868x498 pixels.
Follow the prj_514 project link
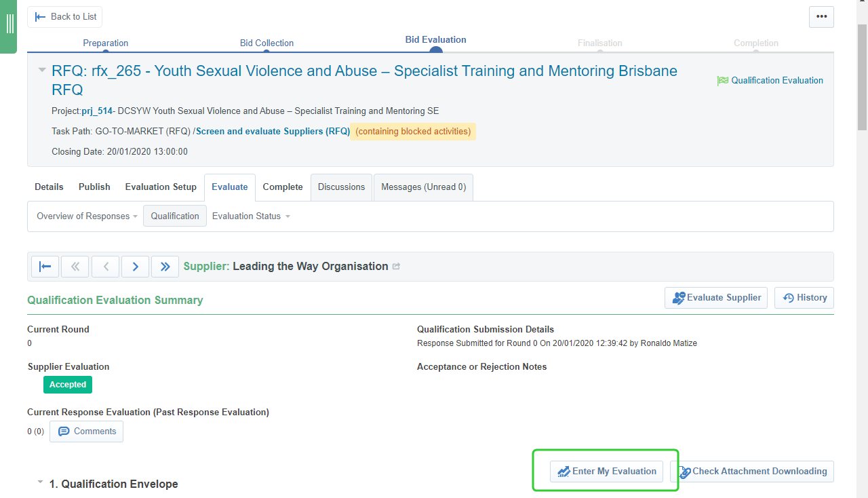(97, 111)
